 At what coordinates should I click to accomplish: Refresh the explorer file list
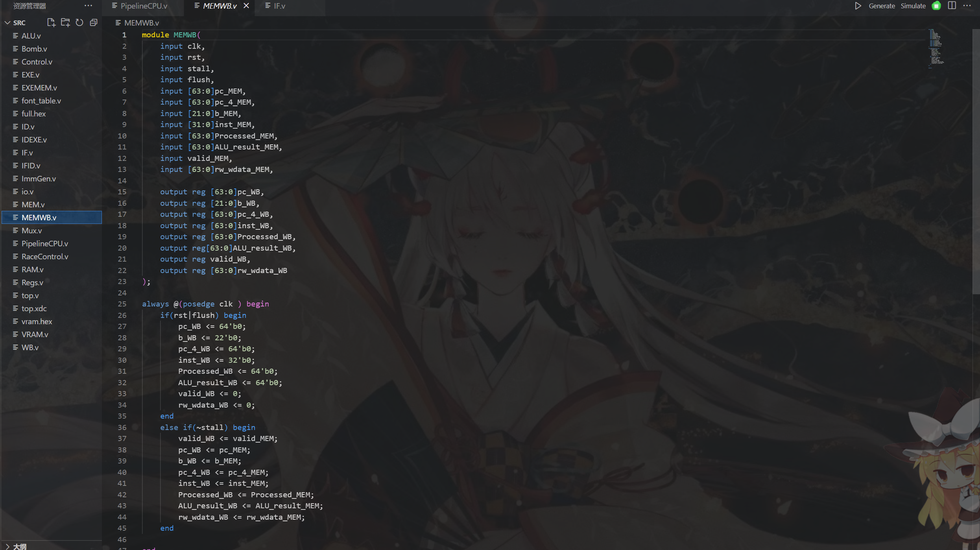pyautogui.click(x=79, y=22)
